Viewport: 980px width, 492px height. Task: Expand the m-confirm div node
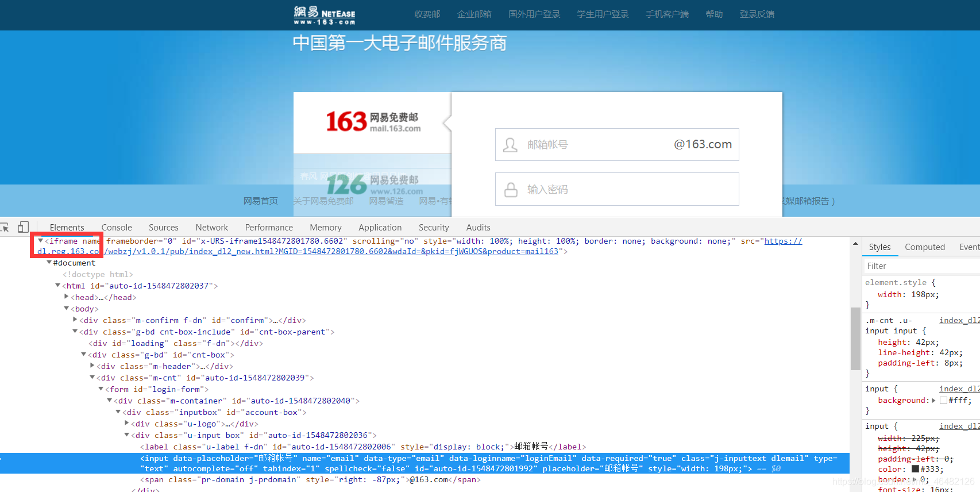pyautogui.click(x=75, y=320)
